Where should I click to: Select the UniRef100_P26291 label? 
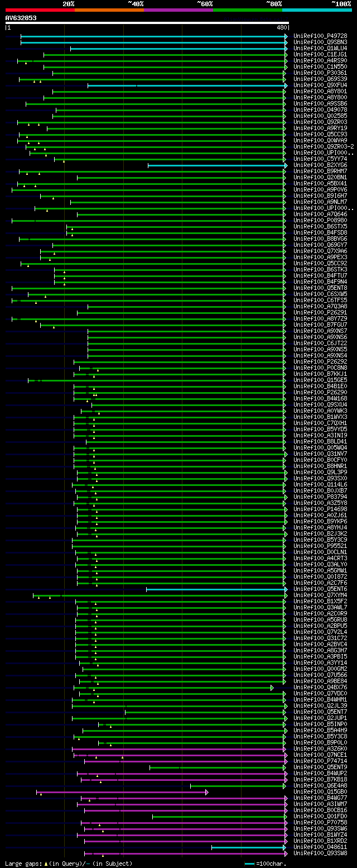pyautogui.click(x=320, y=313)
